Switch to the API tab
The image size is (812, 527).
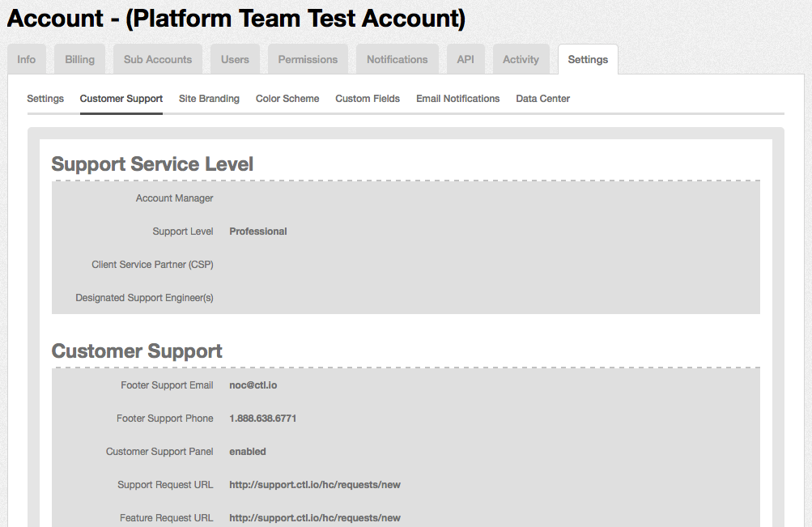point(466,58)
